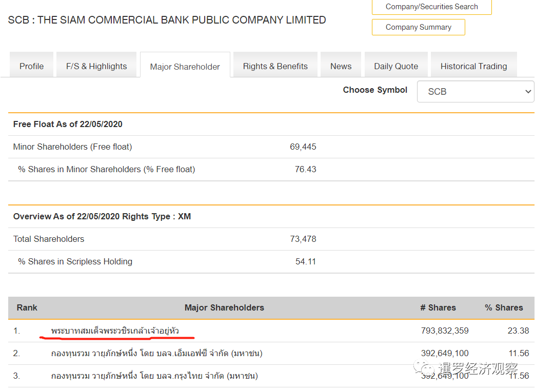Select the rank 3 shareholder name
Screen dimensions: 535x392
154,376
